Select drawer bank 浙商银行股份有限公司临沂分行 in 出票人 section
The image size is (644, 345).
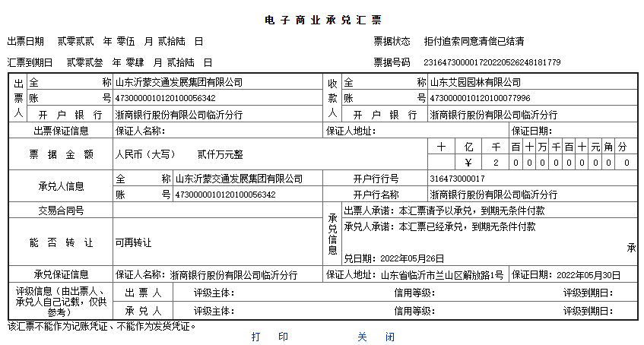pyautogui.click(x=179, y=115)
